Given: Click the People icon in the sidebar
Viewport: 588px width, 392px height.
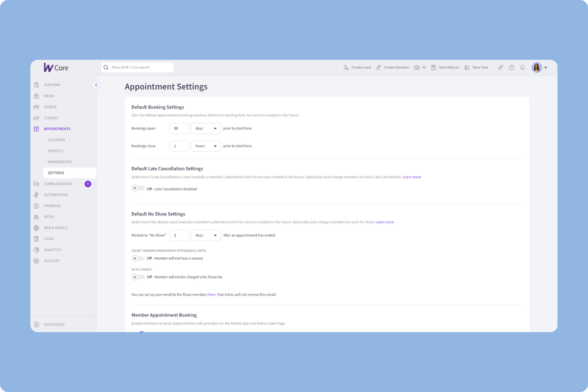Looking at the screenshot, I should click(36, 107).
